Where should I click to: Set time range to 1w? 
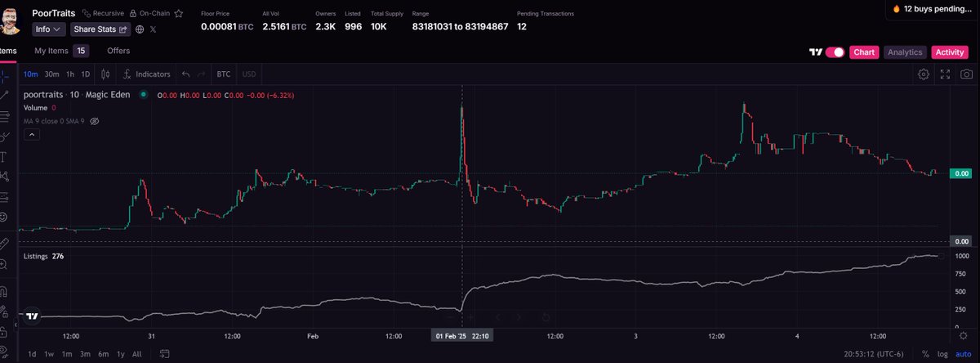49,354
